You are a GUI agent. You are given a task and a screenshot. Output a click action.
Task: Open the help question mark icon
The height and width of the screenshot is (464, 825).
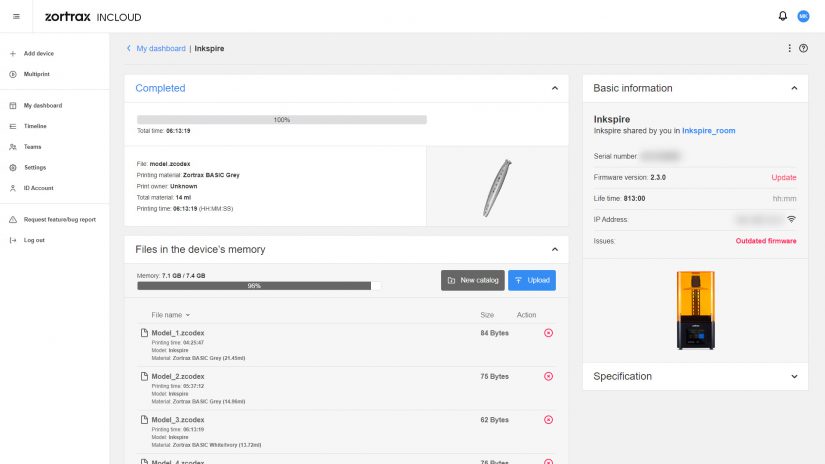tap(803, 48)
